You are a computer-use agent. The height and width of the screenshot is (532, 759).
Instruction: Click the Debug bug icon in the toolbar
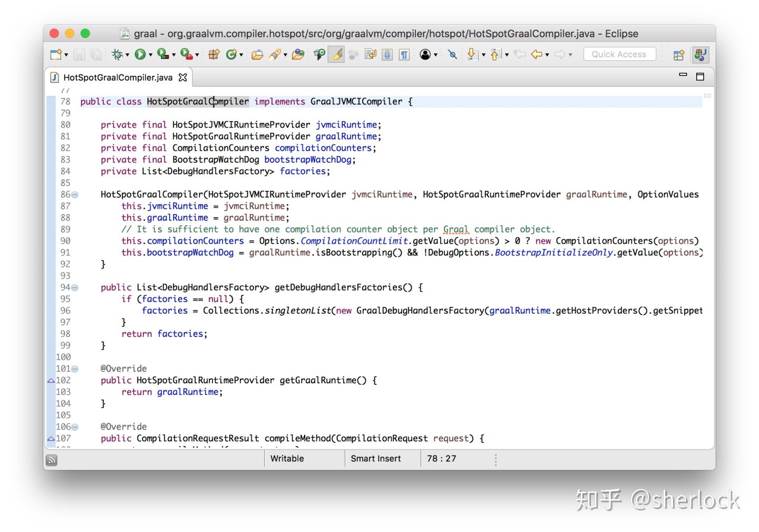117,54
